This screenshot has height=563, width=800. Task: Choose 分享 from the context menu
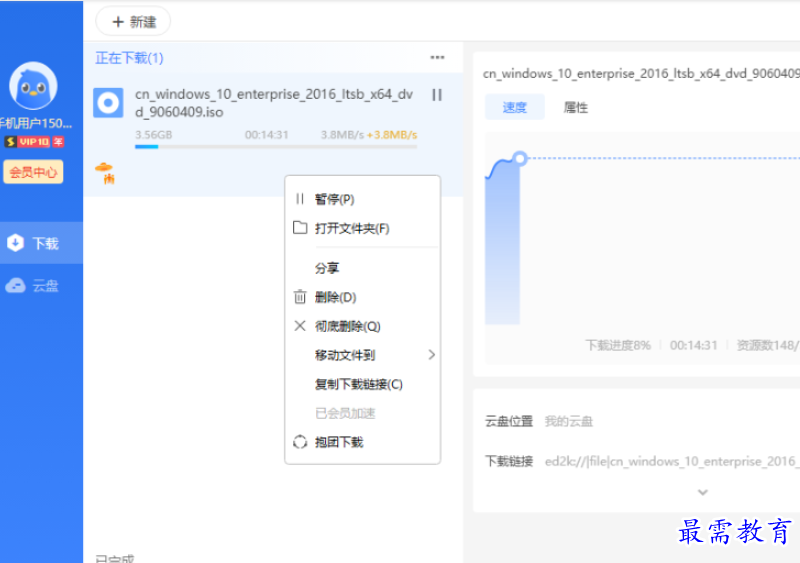pos(363,268)
